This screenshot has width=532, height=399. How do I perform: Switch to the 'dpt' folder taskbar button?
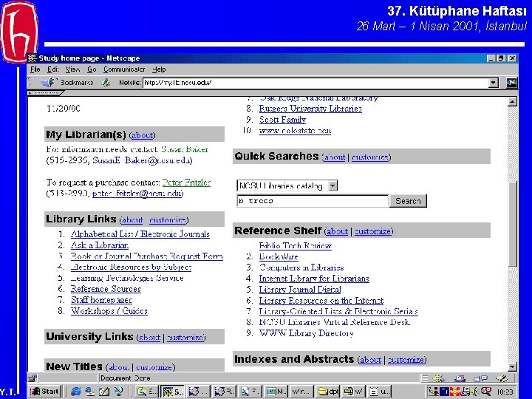point(328,392)
